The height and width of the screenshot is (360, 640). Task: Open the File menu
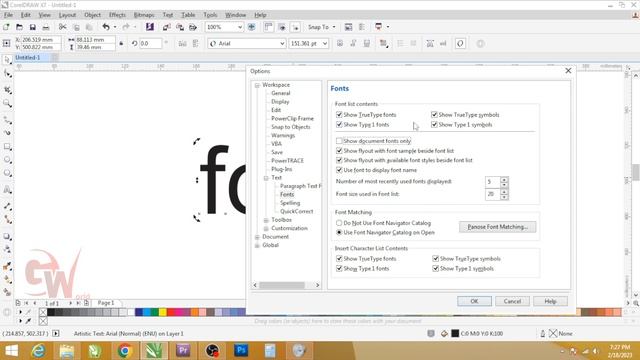tap(8, 15)
